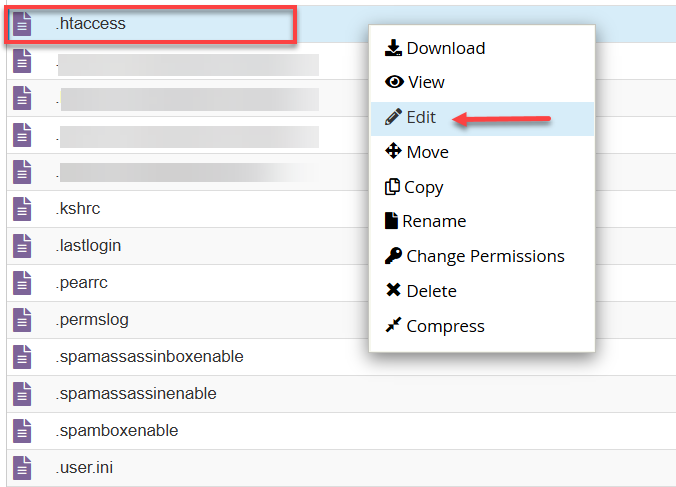Click the .permslog file icon
The height and width of the screenshot is (487, 676).
[x=22, y=320]
